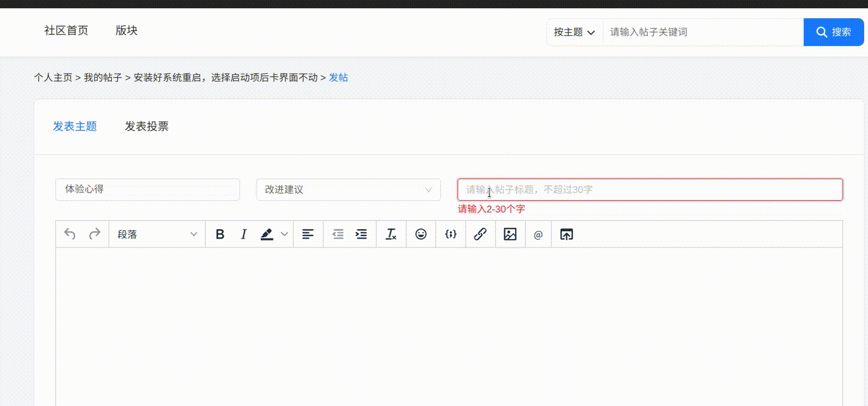
Task: Insert a hyperlink
Action: pos(481,234)
